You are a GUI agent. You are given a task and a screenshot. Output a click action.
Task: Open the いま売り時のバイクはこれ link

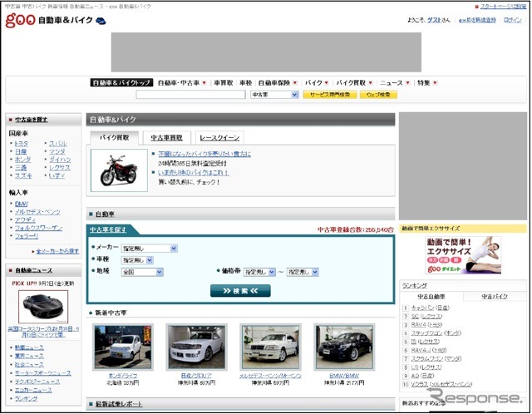coord(194,173)
